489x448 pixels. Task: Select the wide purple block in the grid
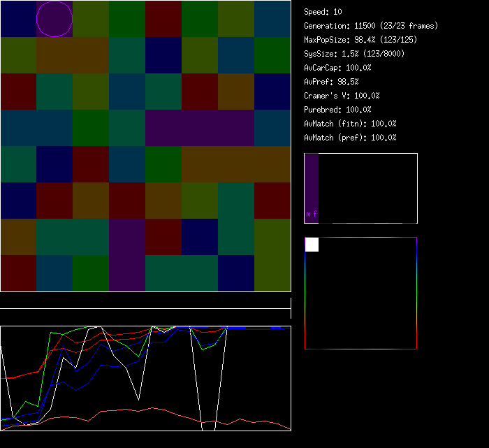coord(200,128)
